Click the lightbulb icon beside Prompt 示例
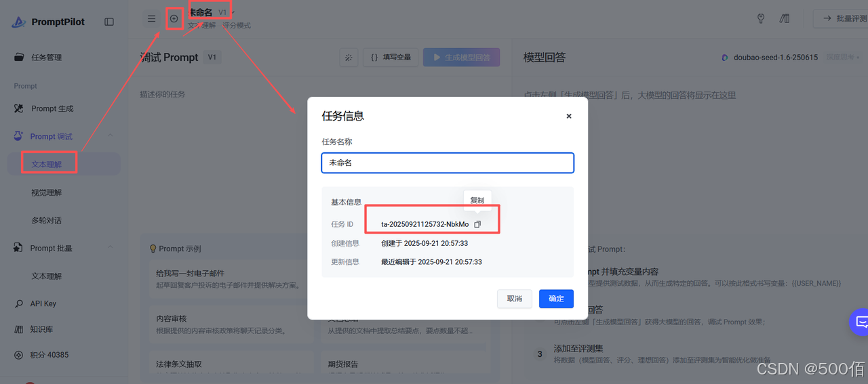 coord(153,249)
